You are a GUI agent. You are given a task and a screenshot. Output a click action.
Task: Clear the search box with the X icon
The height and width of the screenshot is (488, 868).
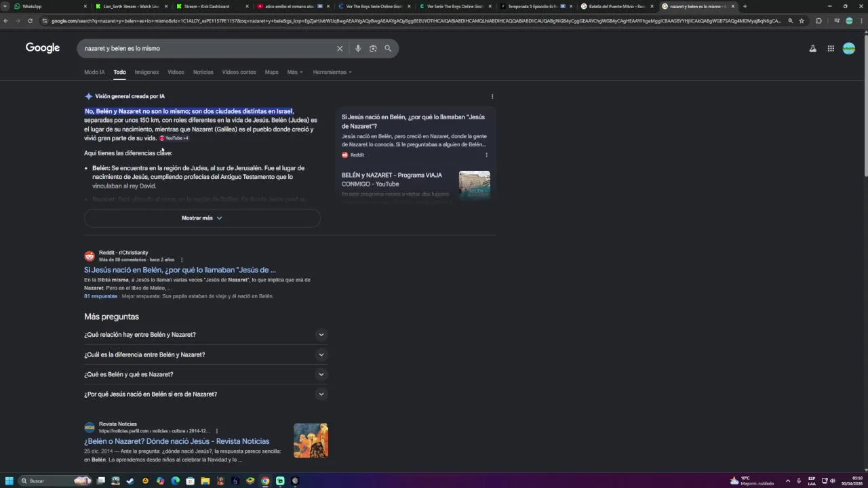click(x=340, y=48)
